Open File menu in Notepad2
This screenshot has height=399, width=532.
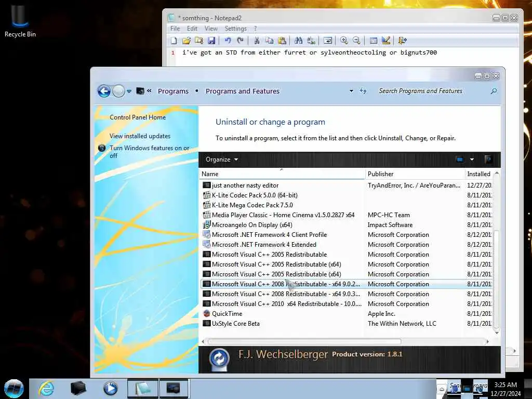[175, 29]
